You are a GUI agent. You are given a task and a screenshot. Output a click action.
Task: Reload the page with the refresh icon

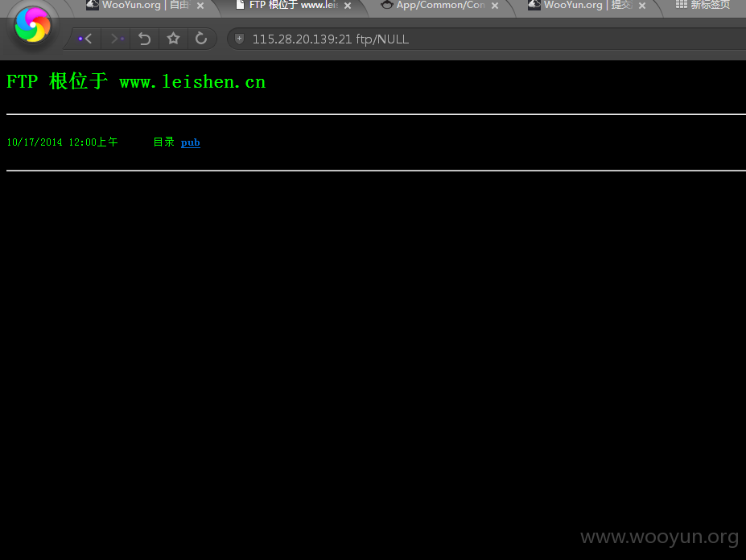point(200,39)
